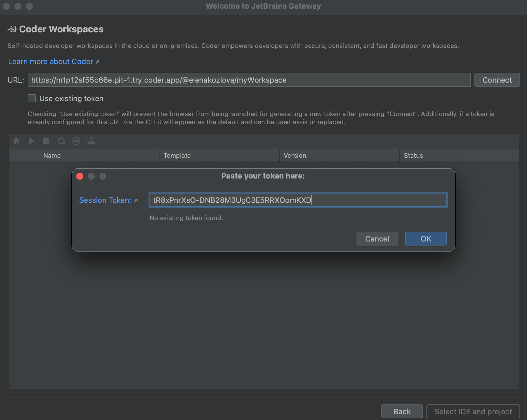527x420 pixels.
Task: Click the last toolbar icon after the plus
Action: (91, 141)
